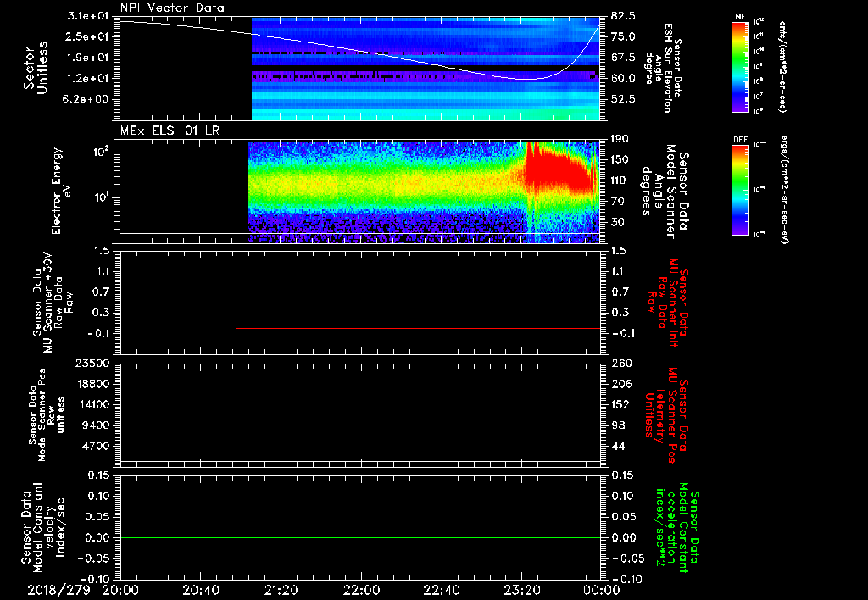Click the '22:00' time axis label

click(361, 590)
